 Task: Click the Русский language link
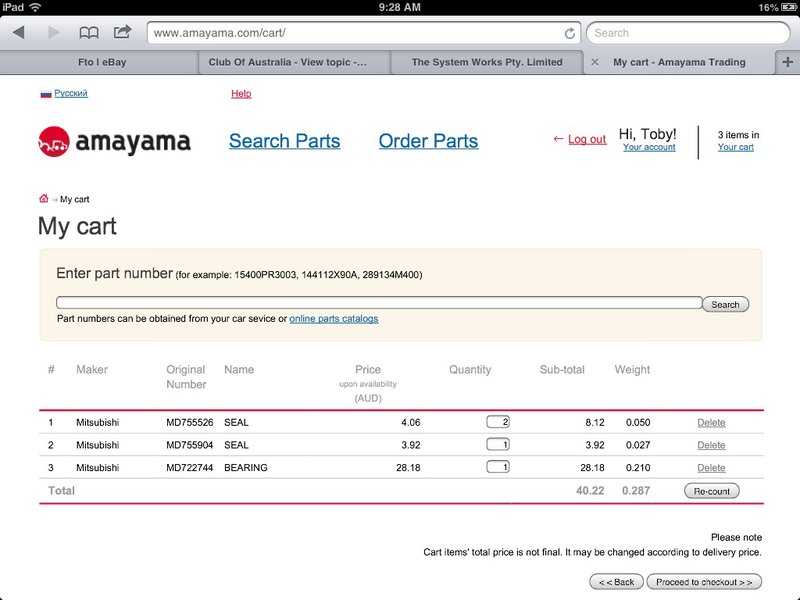(x=71, y=93)
